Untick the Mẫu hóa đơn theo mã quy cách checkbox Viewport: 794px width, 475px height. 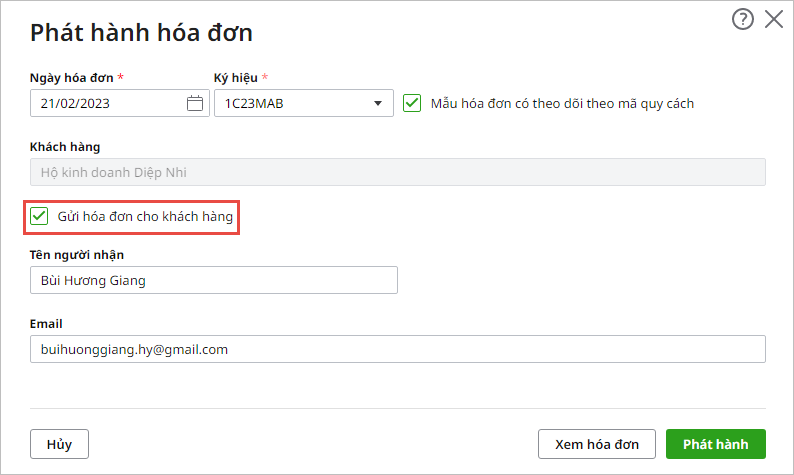tap(412, 103)
